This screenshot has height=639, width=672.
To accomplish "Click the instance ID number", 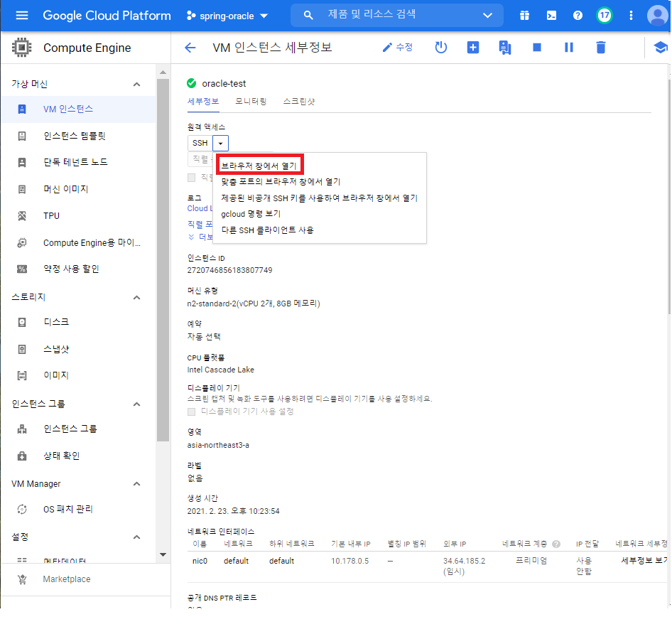I will click(229, 270).
